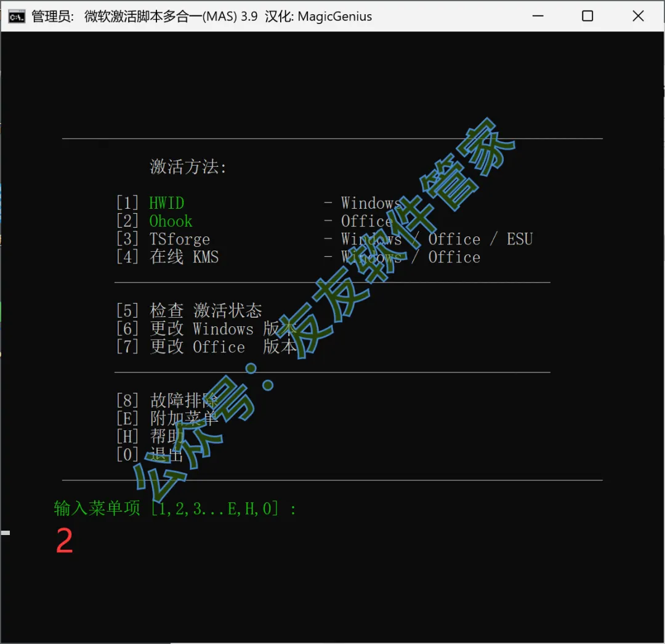Viewport: 665px width, 644px height.
Task: Click the [7] 更改 Office 版本 entry
Action: click(x=206, y=347)
